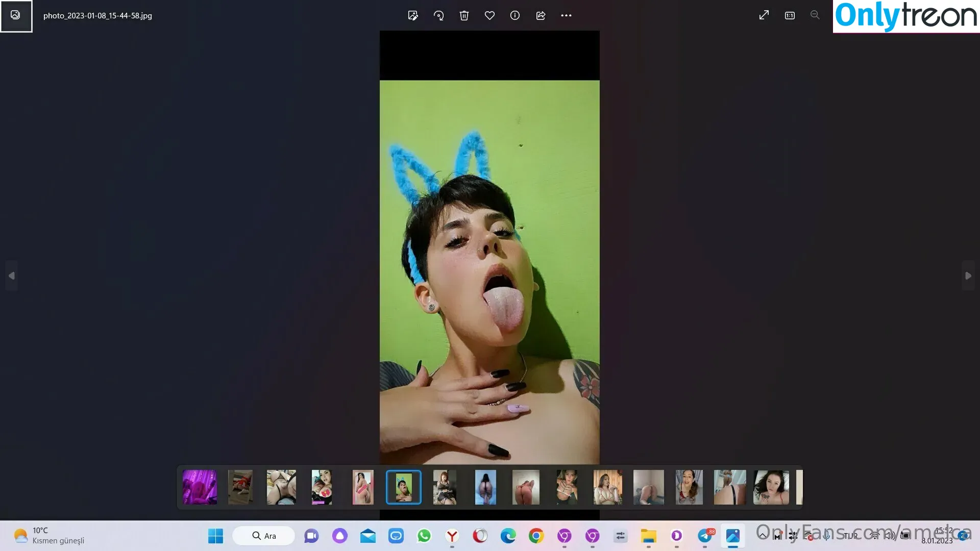
Task: Open Yandex browser from the taskbar
Action: pyautogui.click(x=452, y=536)
